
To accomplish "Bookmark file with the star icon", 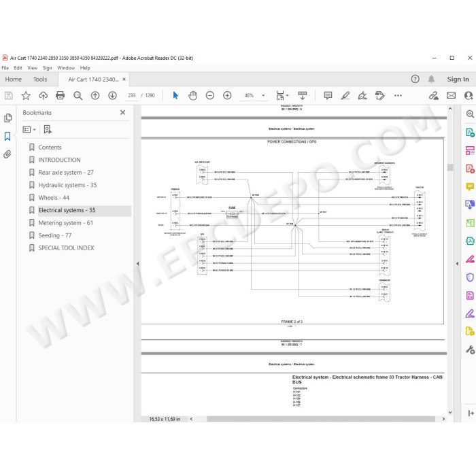I will pyautogui.click(x=26, y=96).
